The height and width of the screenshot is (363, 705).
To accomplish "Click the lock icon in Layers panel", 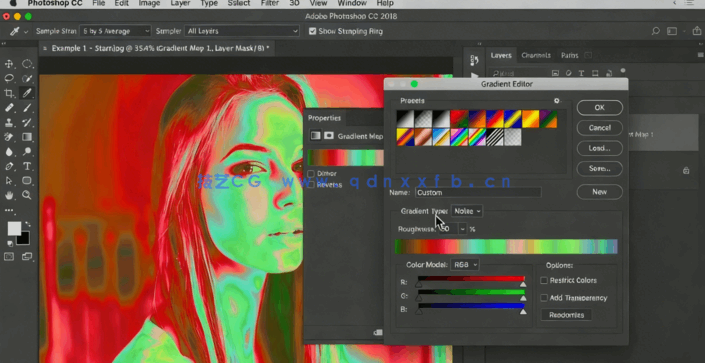I will [x=686, y=170].
